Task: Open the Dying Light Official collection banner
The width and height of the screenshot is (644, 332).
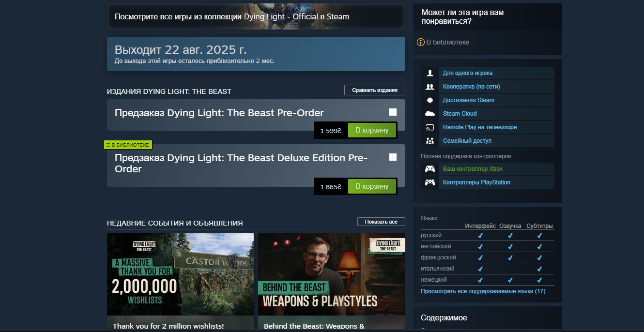Action: pyautogui.click(x=256, y=16)
